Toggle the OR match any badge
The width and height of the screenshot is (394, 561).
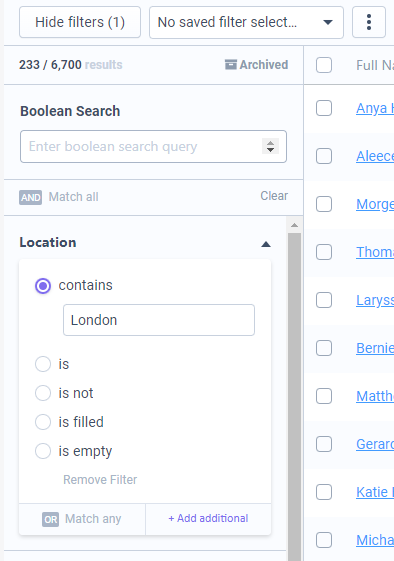coord(50,519)
